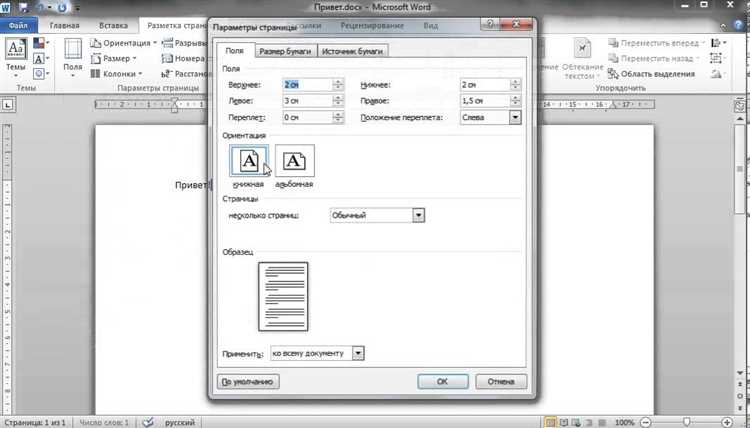Click stepper arrows of Верхнее margin
The height and width of the screenshot is (428, 750).
[338, 85]
